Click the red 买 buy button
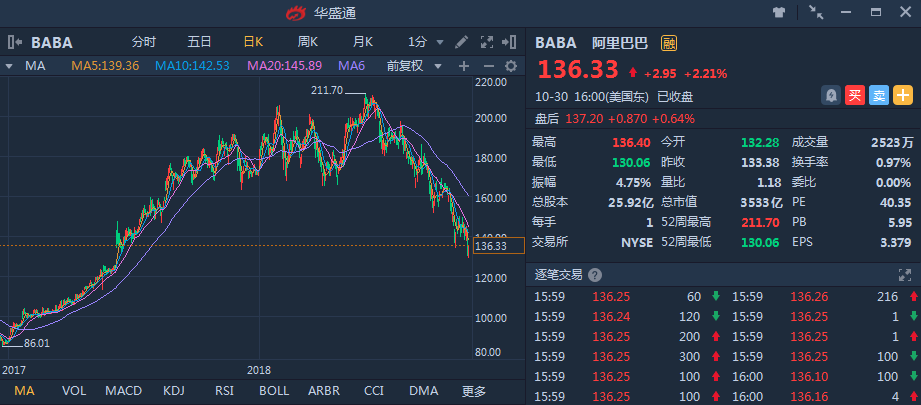 854,95
